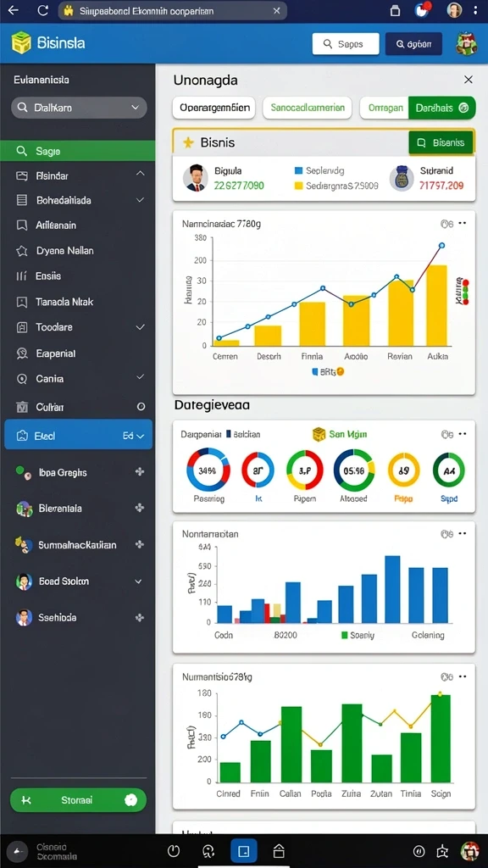Collapse the Bsindar sidebar section

[x=140, y=175]
